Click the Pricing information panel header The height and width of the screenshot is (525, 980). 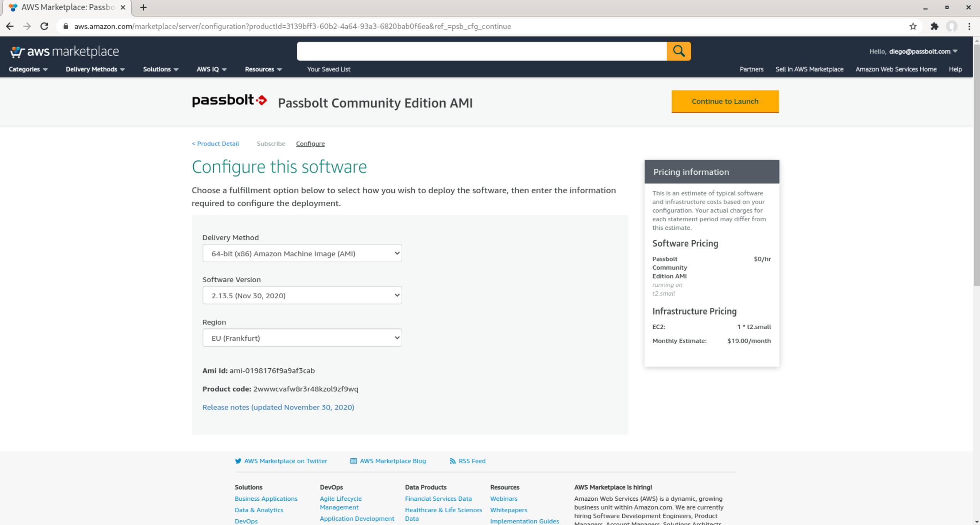[x=712, y=172]
